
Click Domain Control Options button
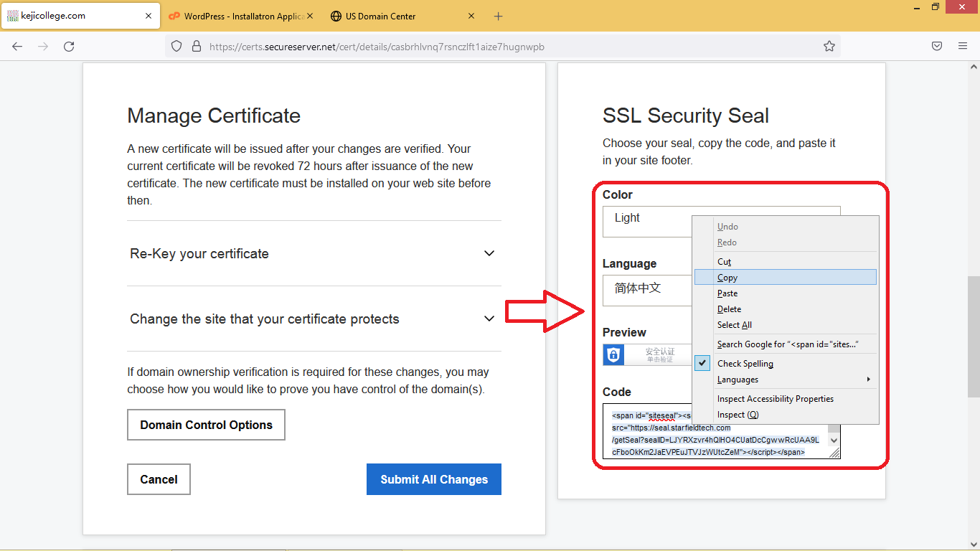(x=206, y=425)
